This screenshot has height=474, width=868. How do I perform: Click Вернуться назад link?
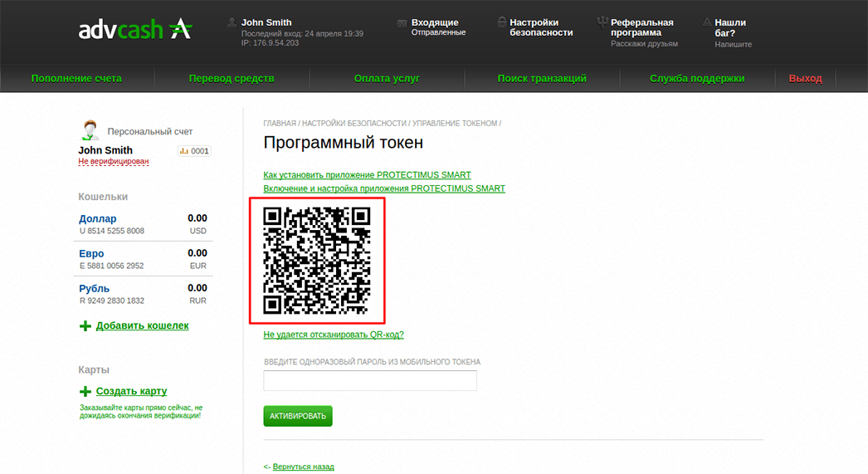(304, 467)
